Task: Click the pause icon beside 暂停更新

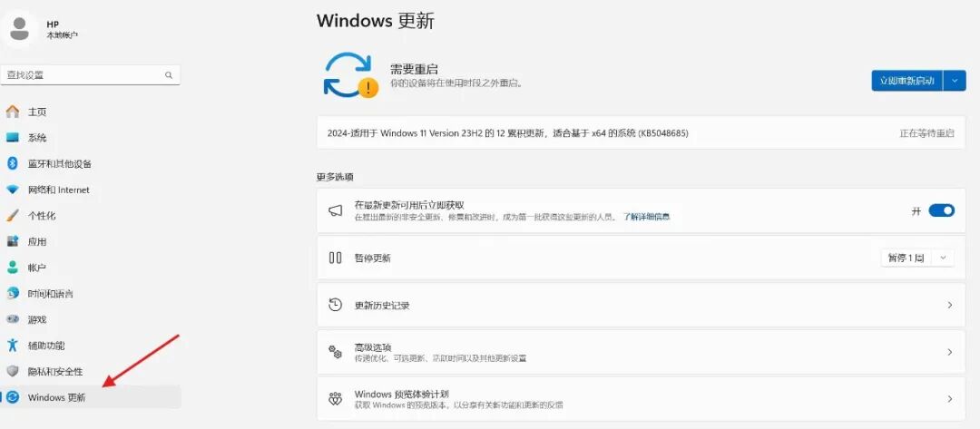Action: (x=336, y=258)
